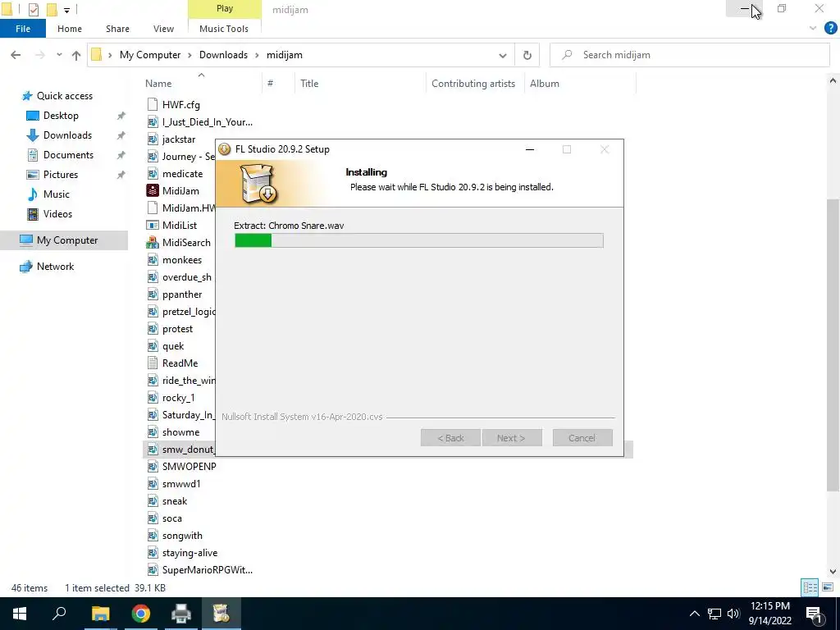The width and height of the screenshot is (840, 630).
Task: Select the ReadMe text file icon
Action: tap(153, 363)
